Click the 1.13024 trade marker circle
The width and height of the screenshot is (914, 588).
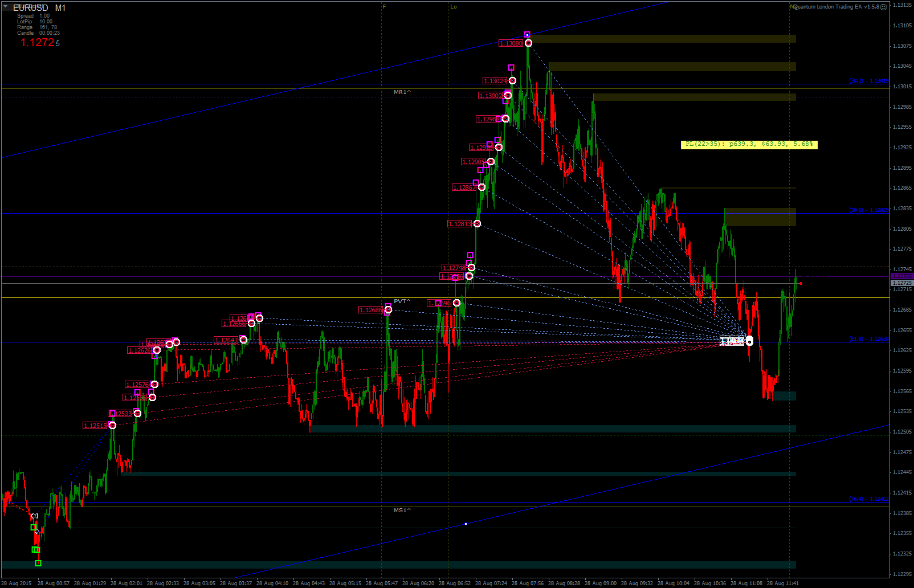[512, 81]
